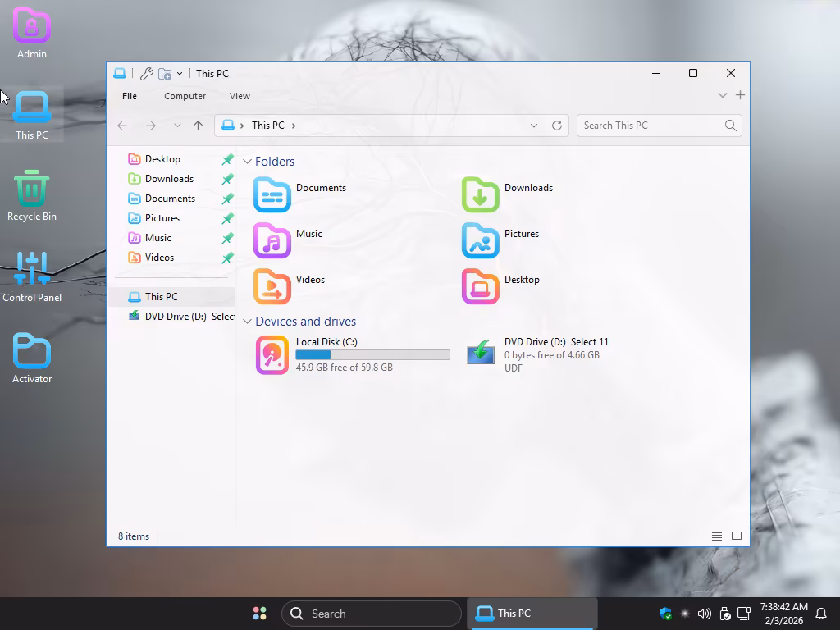This screenshot has width=840, height=630.
Task: Open the Local Disk (C:) drive
Action: click(272, 354)
